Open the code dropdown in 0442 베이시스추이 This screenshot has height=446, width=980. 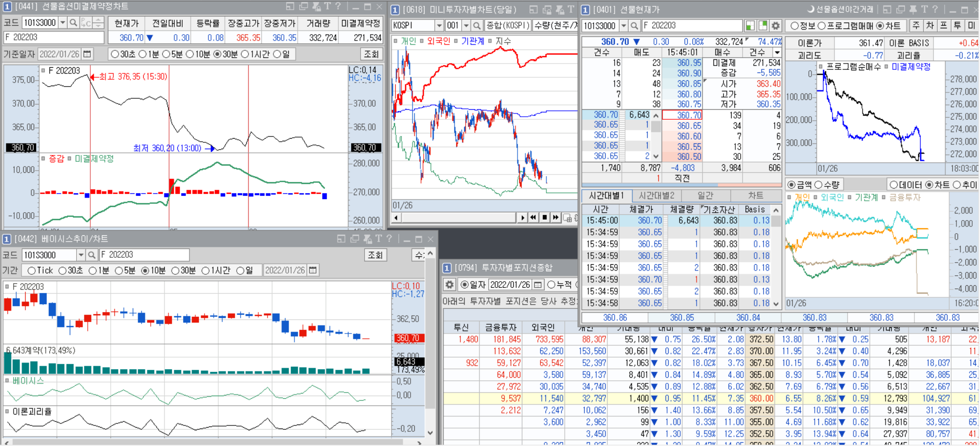pos(81,255)
